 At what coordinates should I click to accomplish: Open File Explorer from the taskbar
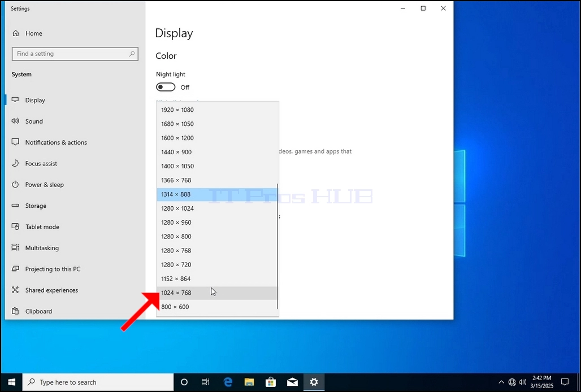click(249, 382)
